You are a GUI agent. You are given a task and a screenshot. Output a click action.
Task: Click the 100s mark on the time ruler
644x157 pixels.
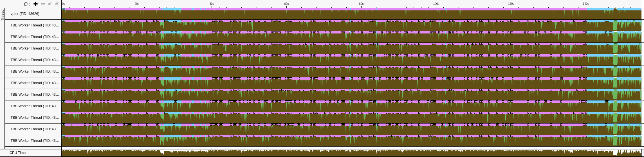coord(436,4)
